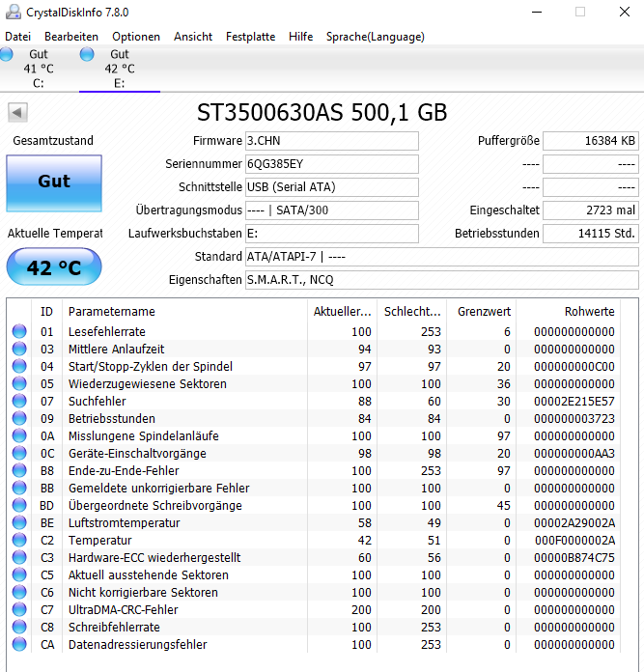Open the Sprache(Language) menu
Viewport: 644px width, 672px height.
[376, 37]
